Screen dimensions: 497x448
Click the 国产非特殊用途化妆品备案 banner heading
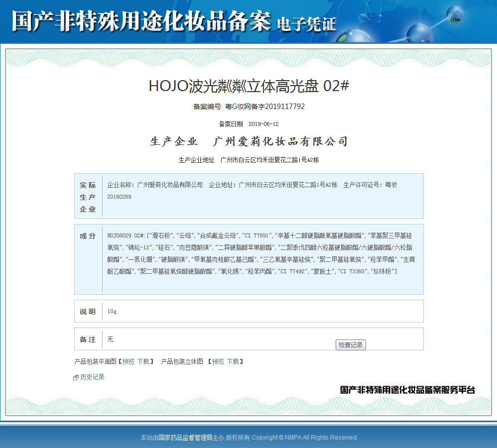141,21
